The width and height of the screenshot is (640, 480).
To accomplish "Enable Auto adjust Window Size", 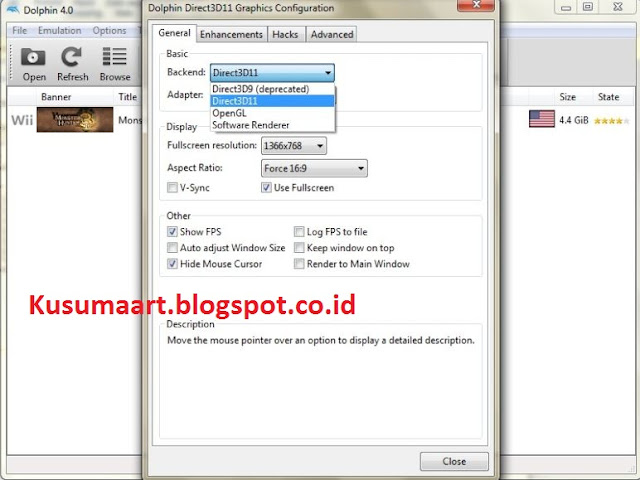I will click(x=172, y=248).
